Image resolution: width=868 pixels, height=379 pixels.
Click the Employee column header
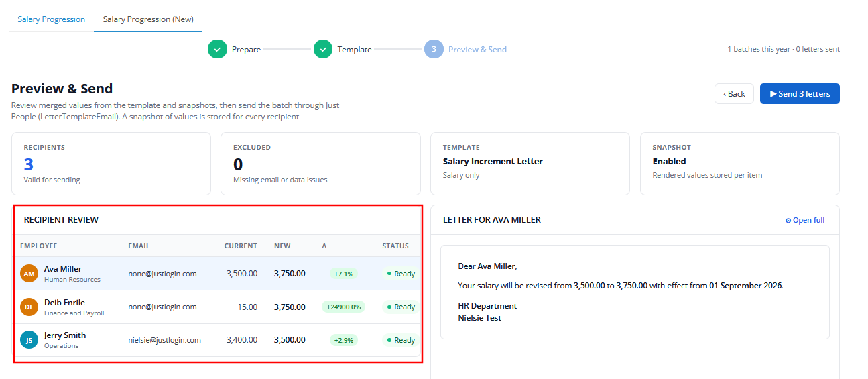[39, 246]
